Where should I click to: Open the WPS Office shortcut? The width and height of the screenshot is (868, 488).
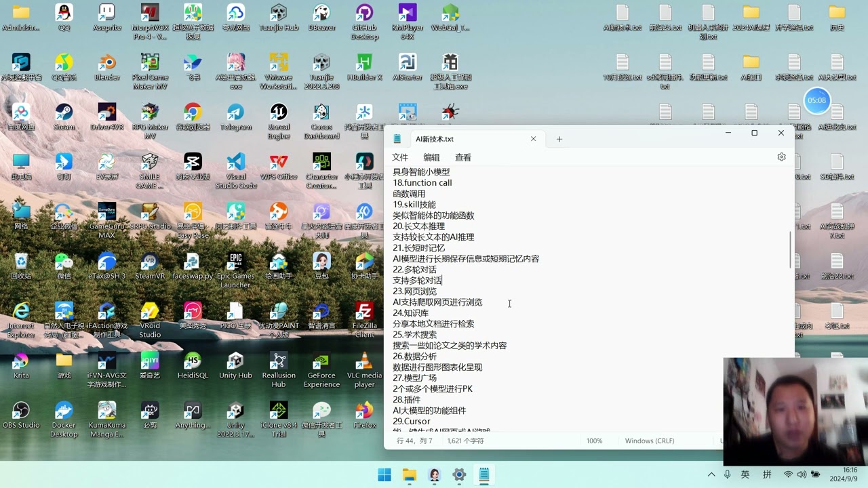coord(279,166)
